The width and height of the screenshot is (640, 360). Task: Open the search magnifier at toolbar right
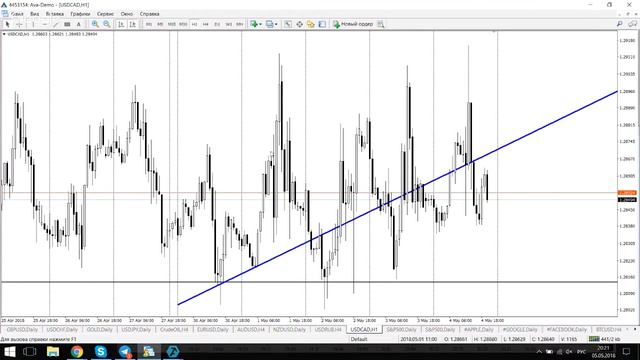coord(619,24)
